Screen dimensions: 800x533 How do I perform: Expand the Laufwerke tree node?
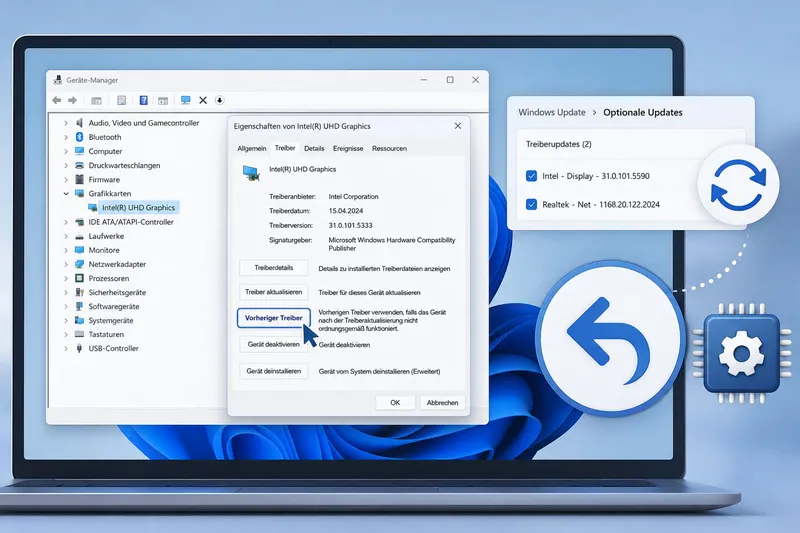(66, 236)
